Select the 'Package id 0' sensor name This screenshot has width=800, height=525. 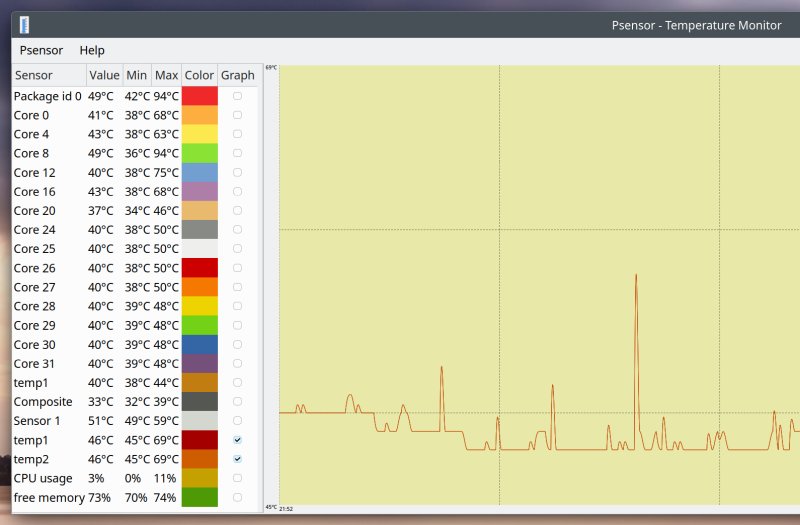tap(47, 96)
